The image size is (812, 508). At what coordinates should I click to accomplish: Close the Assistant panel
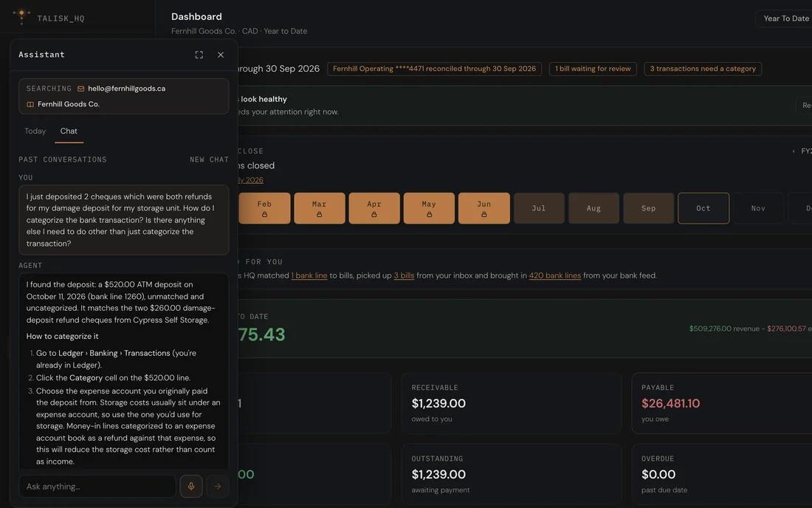click(x=221, y=55)
